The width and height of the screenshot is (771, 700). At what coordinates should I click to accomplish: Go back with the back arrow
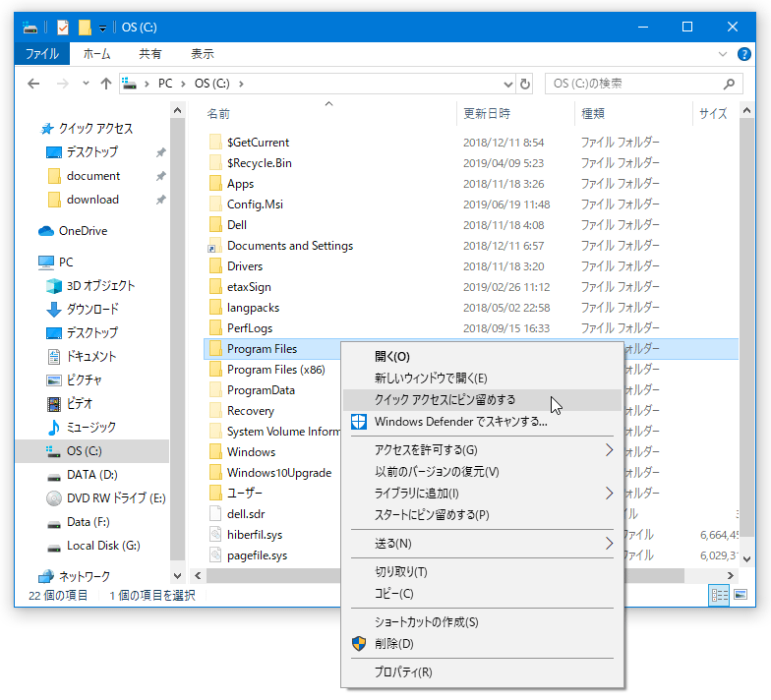click(x=33, y=84)
